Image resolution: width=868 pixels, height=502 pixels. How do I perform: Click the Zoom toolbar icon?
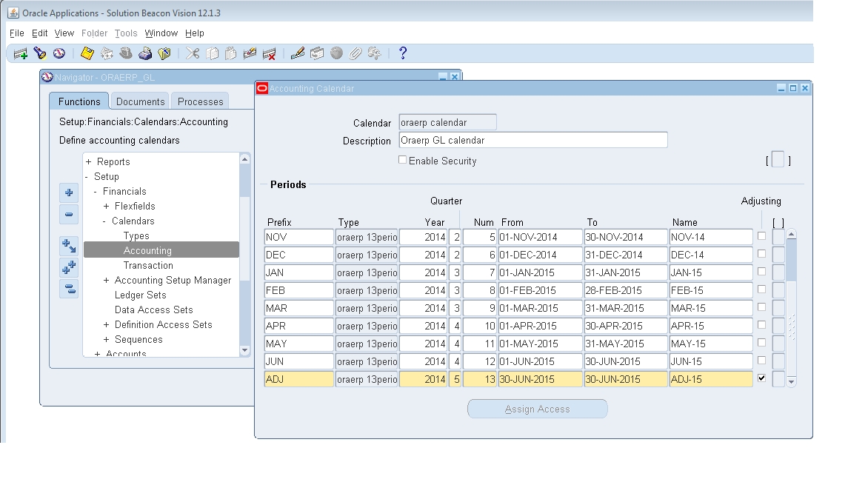pos(317,53)
